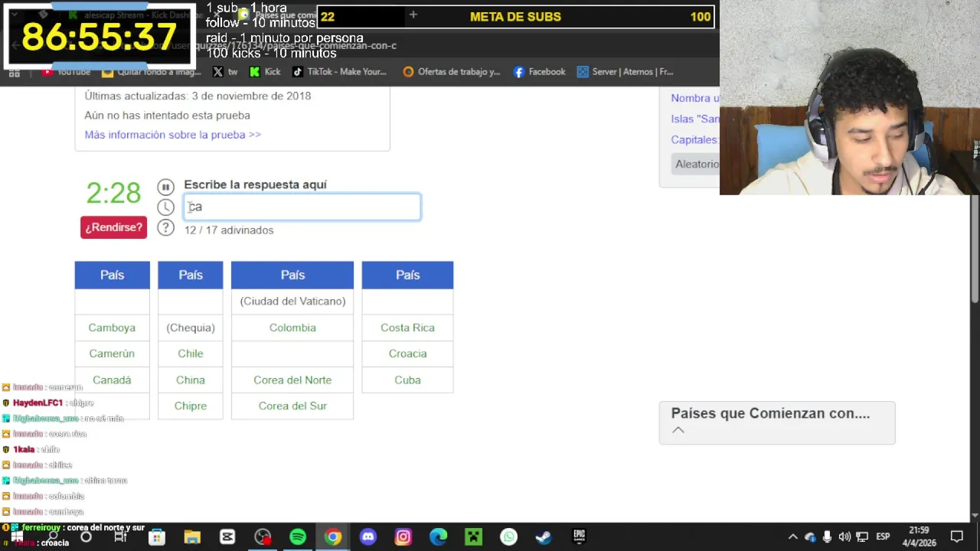Click 'Últimas actualizadas: 3 de noviembre de 2018'
This screenshot has width=980, height=551.
(198, 96)
